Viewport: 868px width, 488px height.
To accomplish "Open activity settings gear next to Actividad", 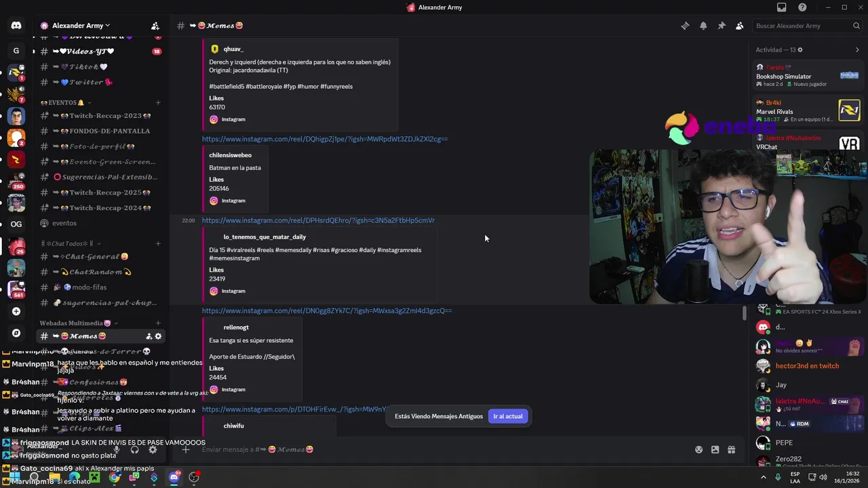I will pyautogui.click(x=800, y=49).
